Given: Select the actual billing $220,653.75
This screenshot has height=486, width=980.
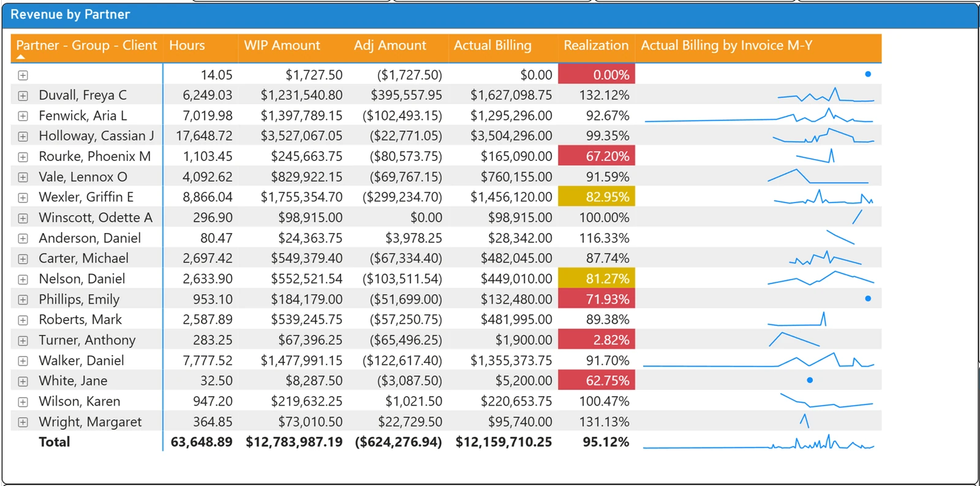Looking at the screenshot, I should pos(516,402).
